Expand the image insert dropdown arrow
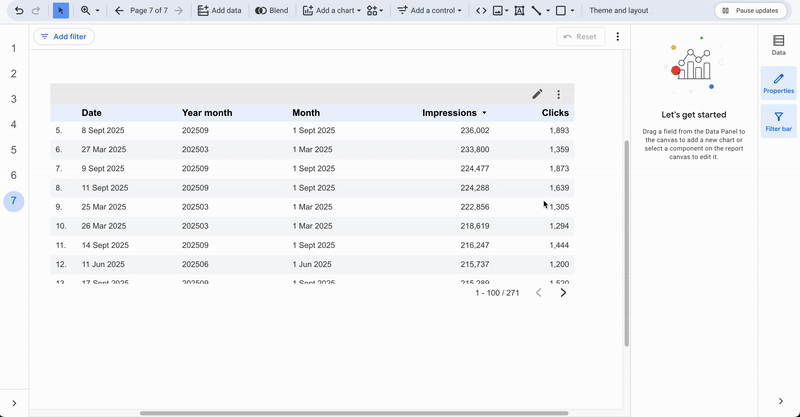Screen dimensions: 800x417 coord(507,10)
